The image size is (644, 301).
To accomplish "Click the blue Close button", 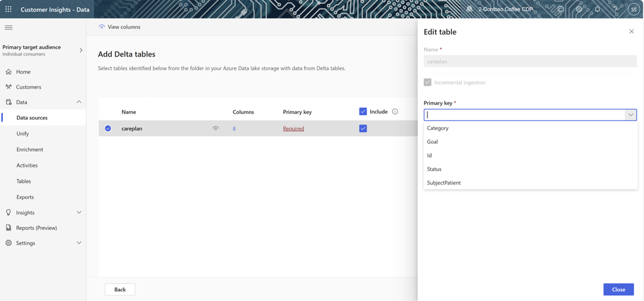I will tap(619, 289).
